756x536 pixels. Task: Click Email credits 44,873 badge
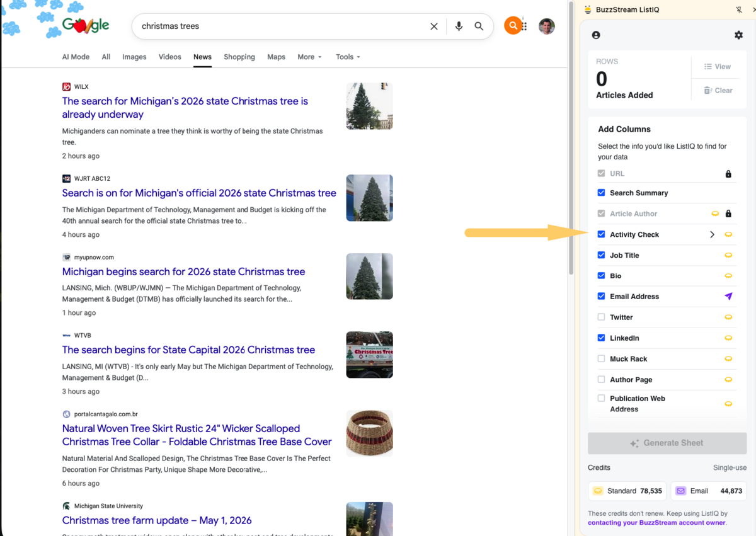click(709, 491)
